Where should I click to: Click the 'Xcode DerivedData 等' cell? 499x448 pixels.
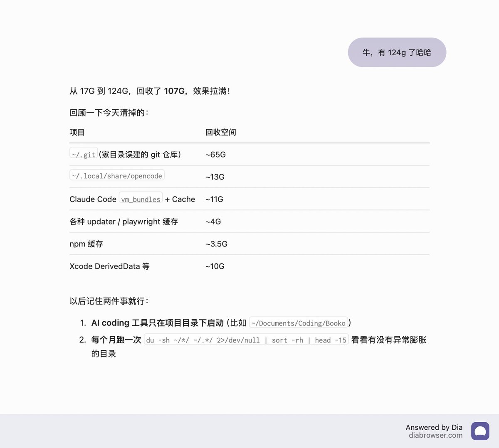click(x=109, y=266)
